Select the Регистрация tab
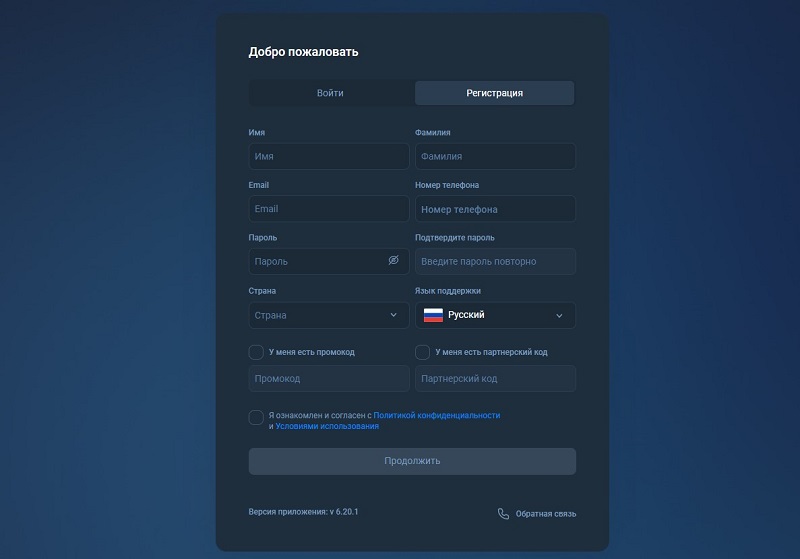The width and height of the screenshot is (800, 559). (x=494, y=93)
